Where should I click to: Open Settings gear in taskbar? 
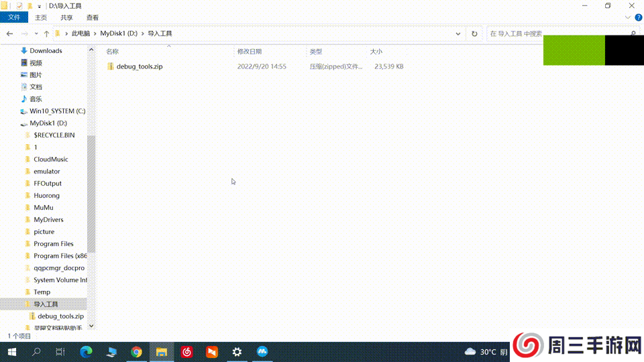coord(237,352)
